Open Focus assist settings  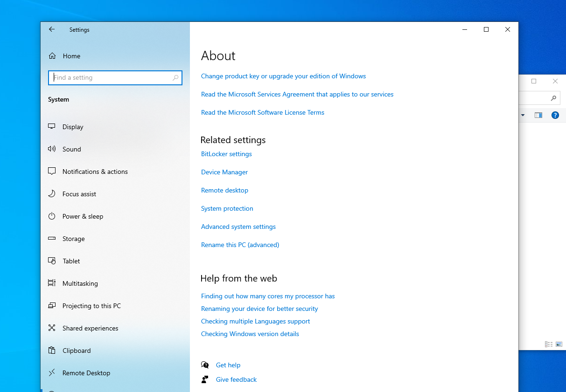pos(79,194)
